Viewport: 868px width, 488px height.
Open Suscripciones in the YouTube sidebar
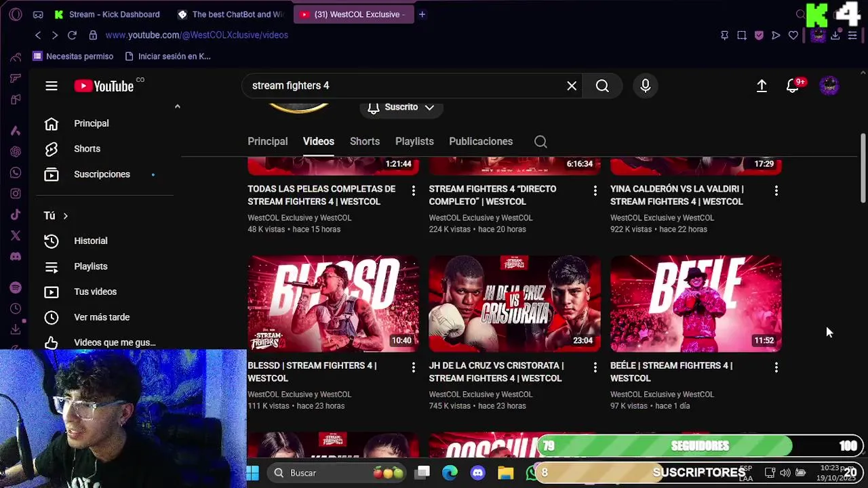pos(104,174)
